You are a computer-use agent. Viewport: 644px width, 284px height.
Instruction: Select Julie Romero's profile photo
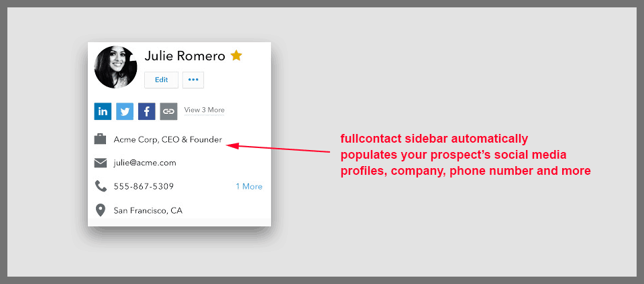click(x=116, y=67)
